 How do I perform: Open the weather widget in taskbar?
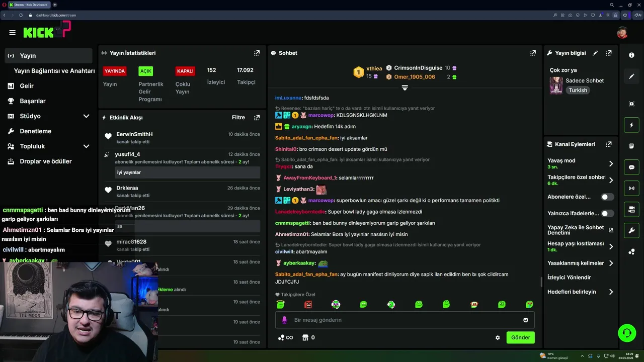[553, 355]
